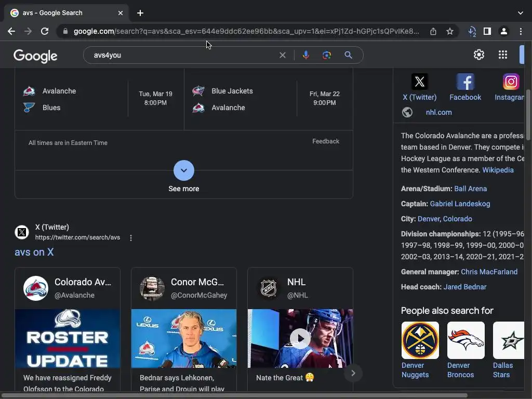Toggle the browser side panel icon
532x399 pixels.
click(487, 31)
